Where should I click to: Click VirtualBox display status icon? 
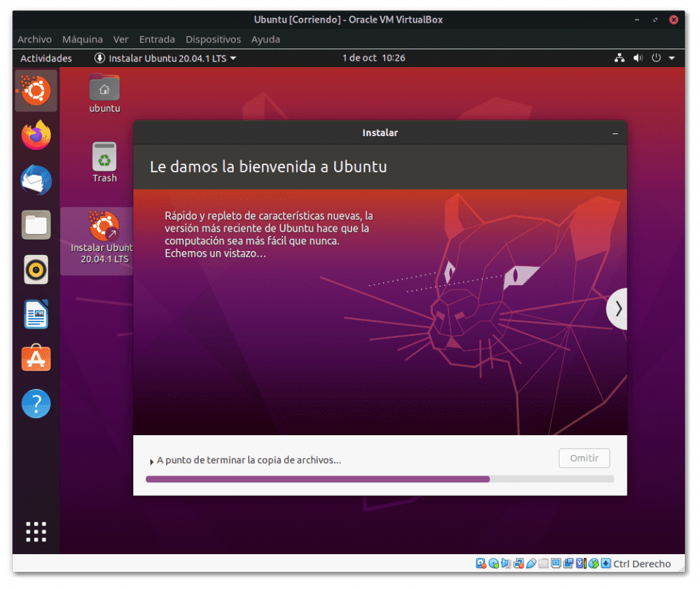pos(556,564)
